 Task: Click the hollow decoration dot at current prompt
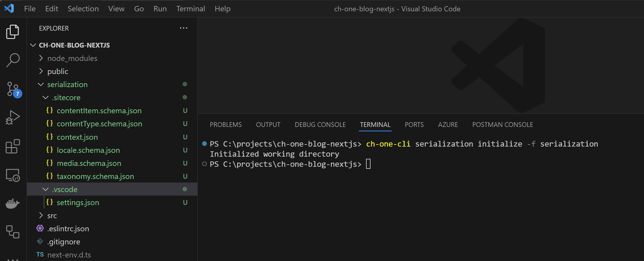click(204, 164)
